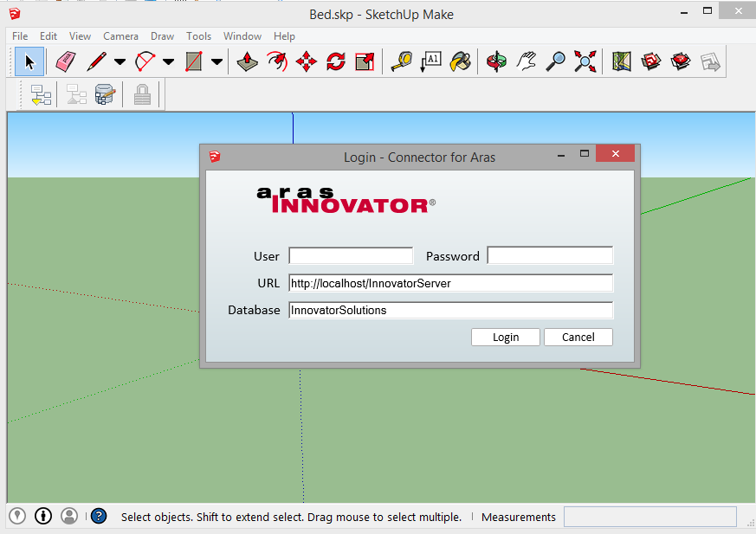Activate the Orbit tool
Screen dimensions: 756x534
coord(496,61)
